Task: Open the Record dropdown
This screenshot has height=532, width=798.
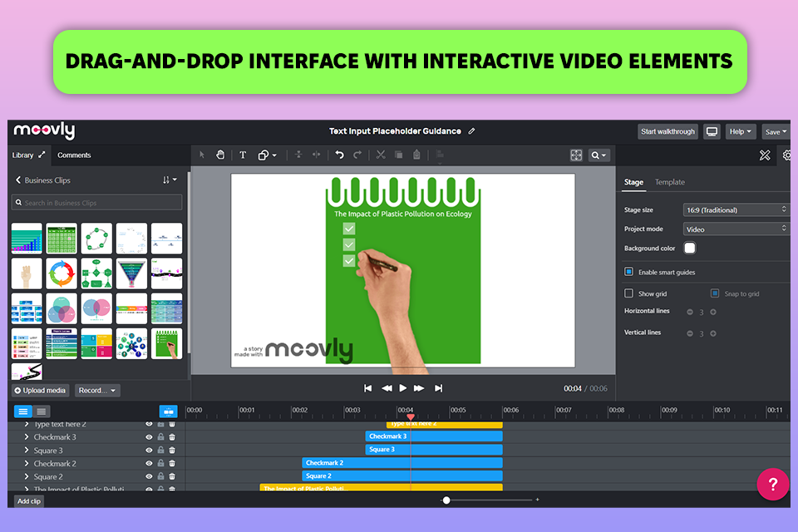Action: click(97, 391)
